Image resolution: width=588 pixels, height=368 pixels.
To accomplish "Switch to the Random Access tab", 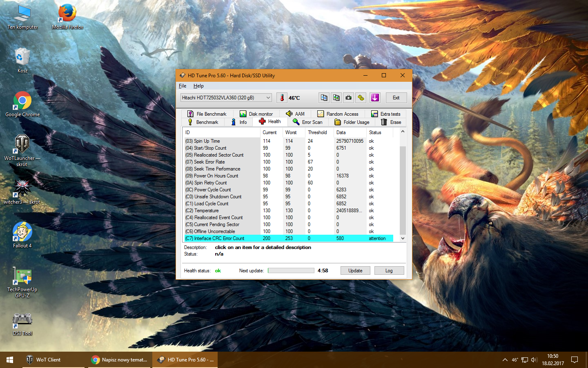I will [338, 114].
